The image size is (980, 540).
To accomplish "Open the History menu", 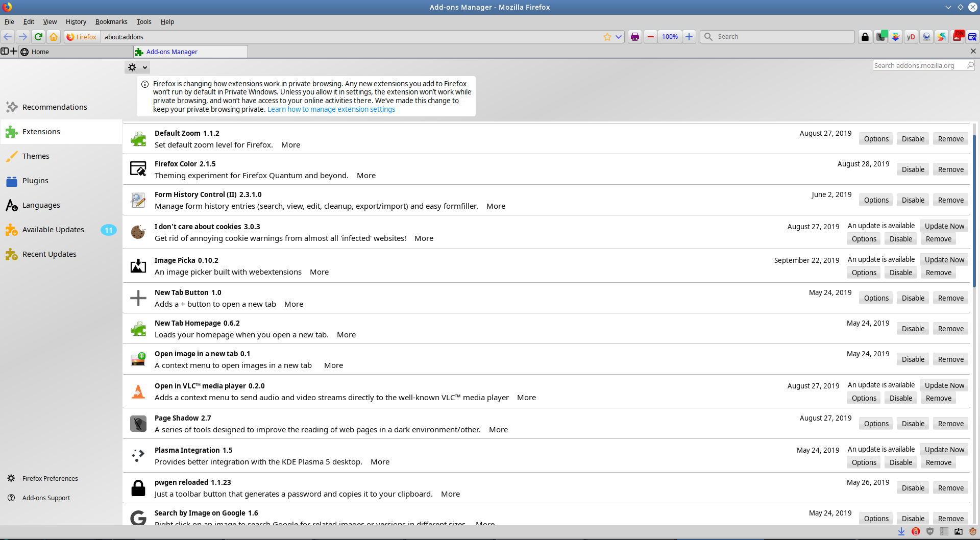I will click(x=76, y=21).
